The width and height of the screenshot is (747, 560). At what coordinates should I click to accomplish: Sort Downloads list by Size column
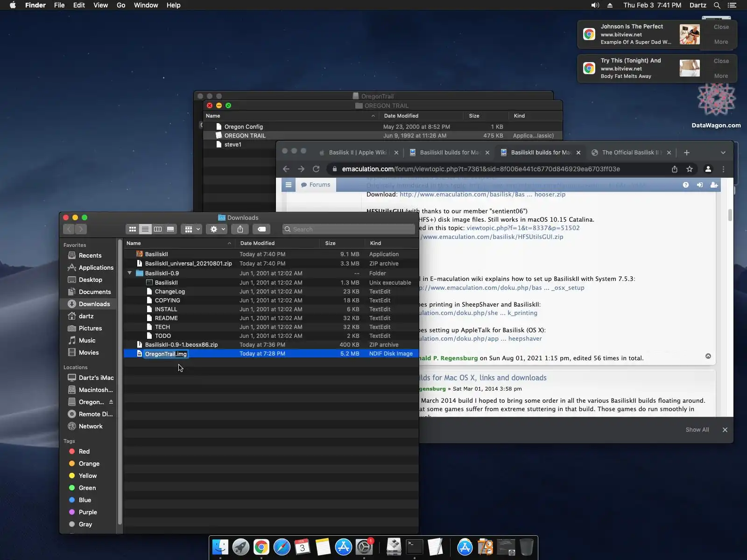(x=342, y=243)
